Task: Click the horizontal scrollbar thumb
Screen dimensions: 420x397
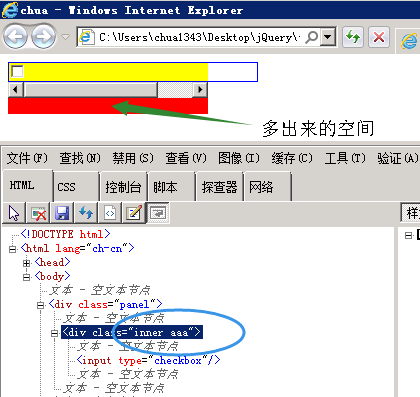Action: click(91, 90)
